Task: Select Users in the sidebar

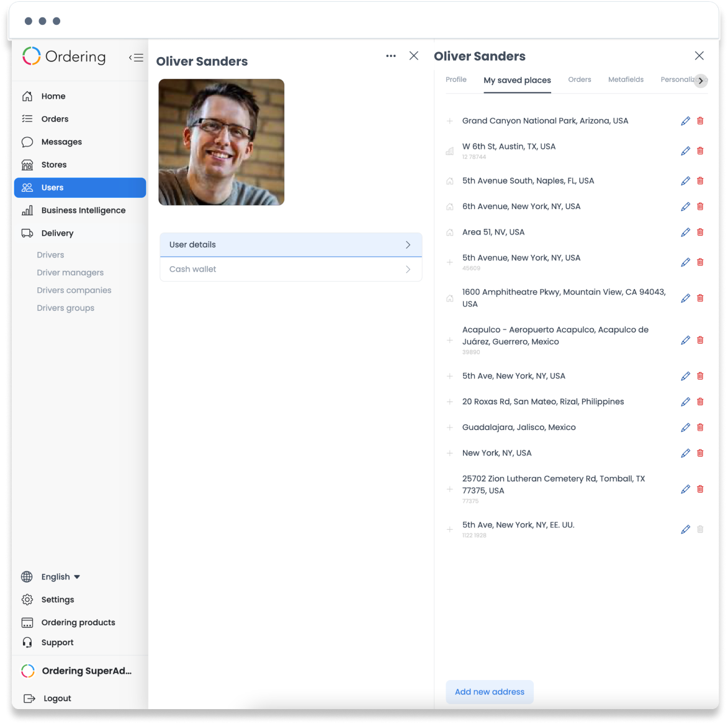Action: 80,187
